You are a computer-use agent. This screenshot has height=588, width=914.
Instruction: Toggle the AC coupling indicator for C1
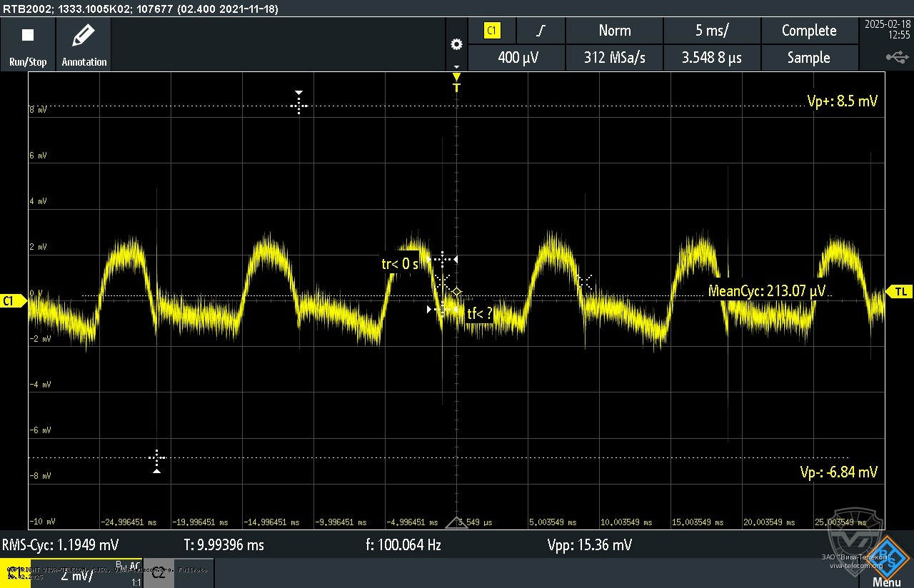[134, 565]
